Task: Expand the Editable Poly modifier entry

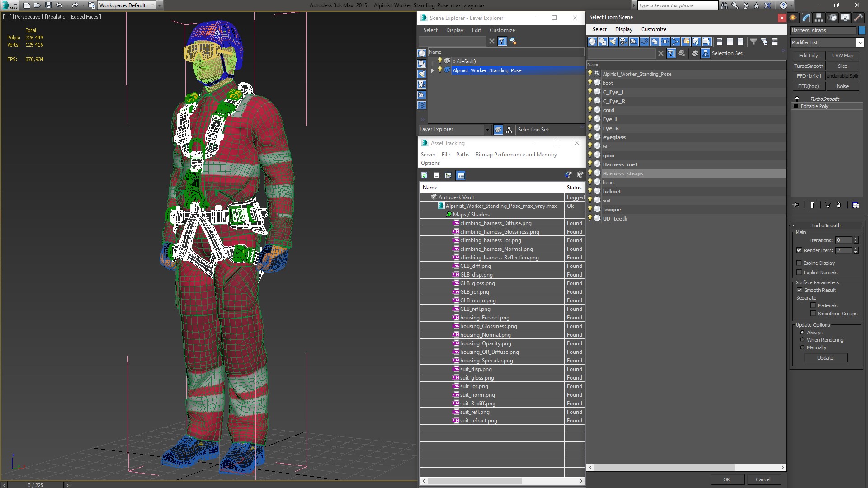Action: point(796,106)
